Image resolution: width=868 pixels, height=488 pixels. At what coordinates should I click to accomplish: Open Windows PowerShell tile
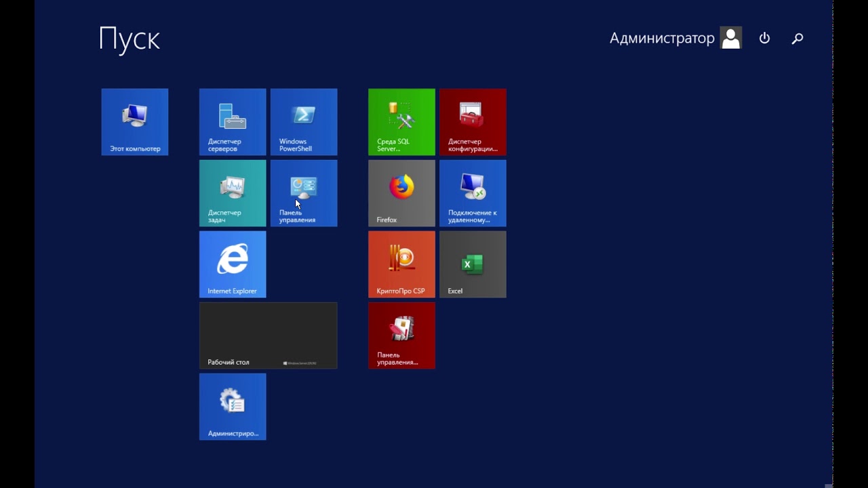pyautogui.click(x=304, y=122)
